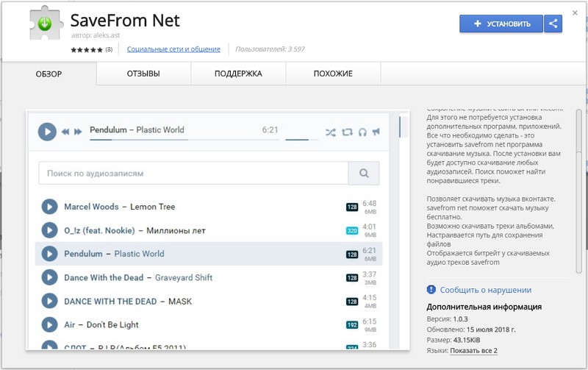Image resolution: width=588 pixels, height=370 pixels.
Task: Open the Социальные сети и общение category link
Action: tap(173, 49)
